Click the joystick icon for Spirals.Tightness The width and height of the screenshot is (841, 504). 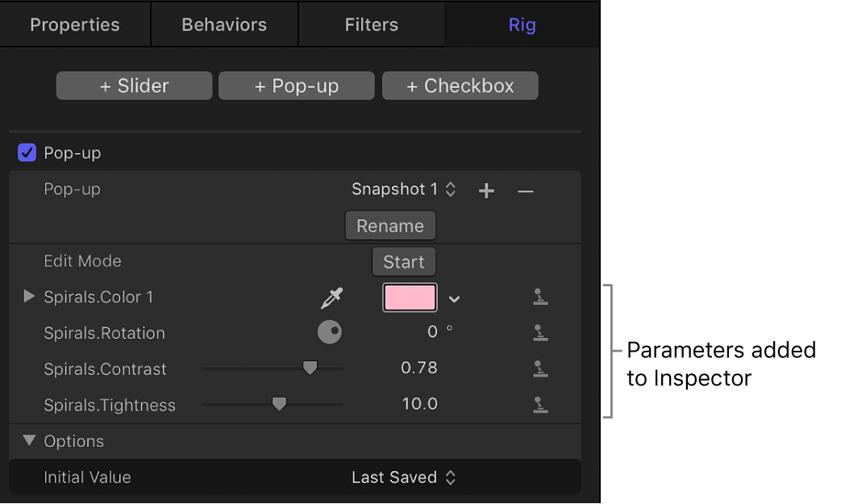click(x=540, y=404)
